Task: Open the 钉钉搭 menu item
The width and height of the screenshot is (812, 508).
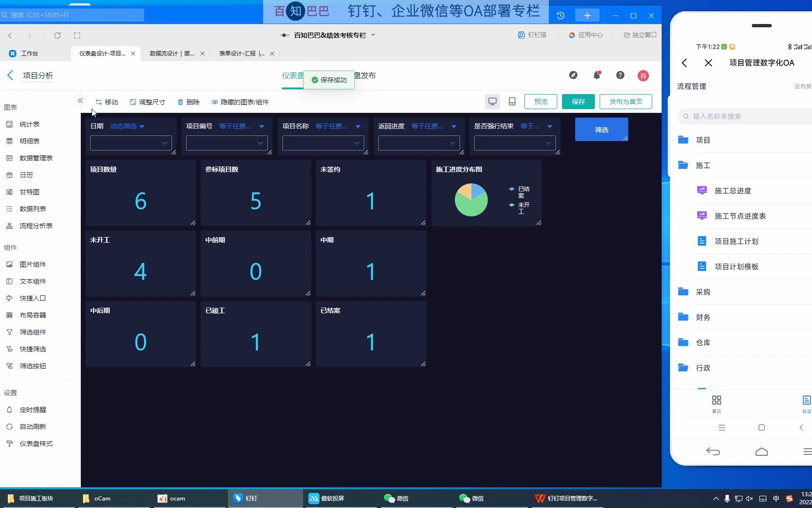Action: (x=532, y=35)
